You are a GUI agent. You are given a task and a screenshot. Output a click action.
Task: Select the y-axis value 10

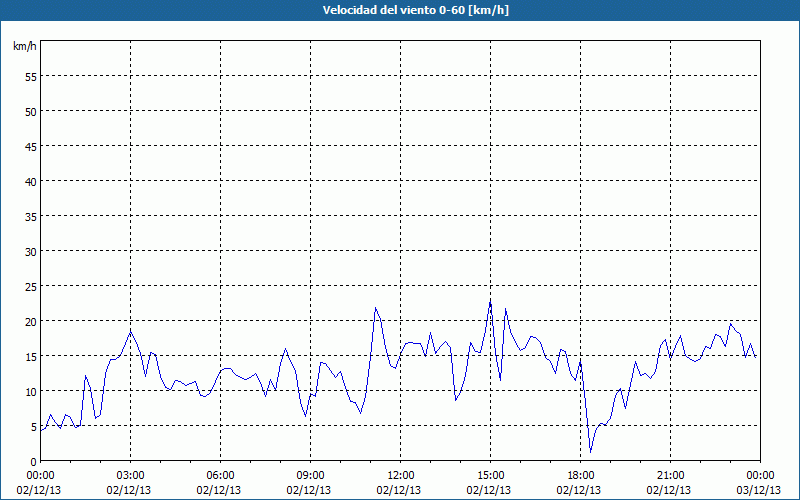[31, 391]
